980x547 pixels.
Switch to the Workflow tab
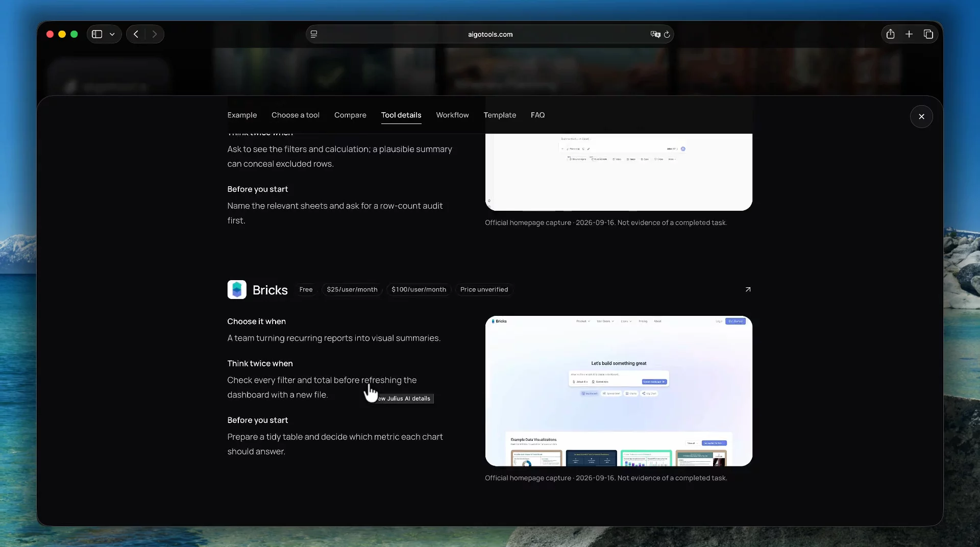point(452,115)
